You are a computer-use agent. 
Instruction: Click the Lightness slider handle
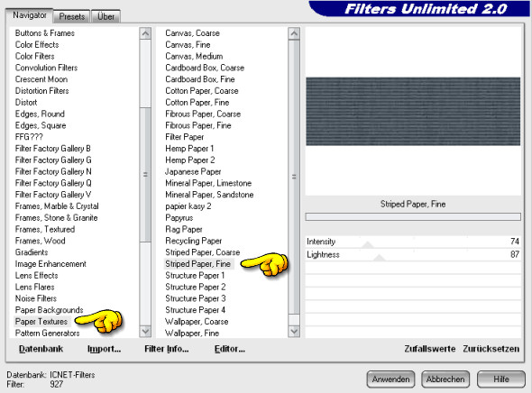pos(379,258)
